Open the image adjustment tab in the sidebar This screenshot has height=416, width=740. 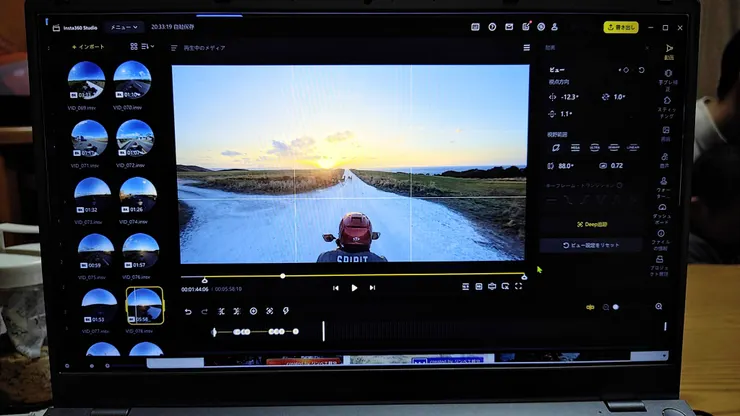point(666,134)
